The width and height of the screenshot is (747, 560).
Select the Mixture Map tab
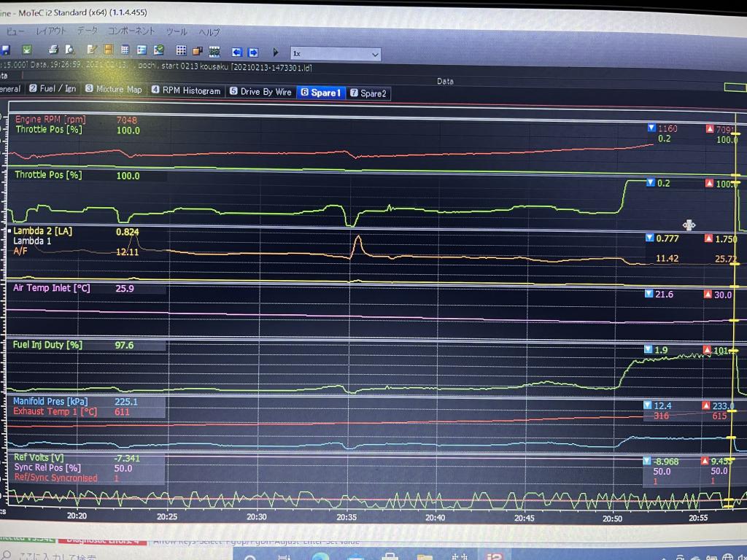click(x=113, y=89)
